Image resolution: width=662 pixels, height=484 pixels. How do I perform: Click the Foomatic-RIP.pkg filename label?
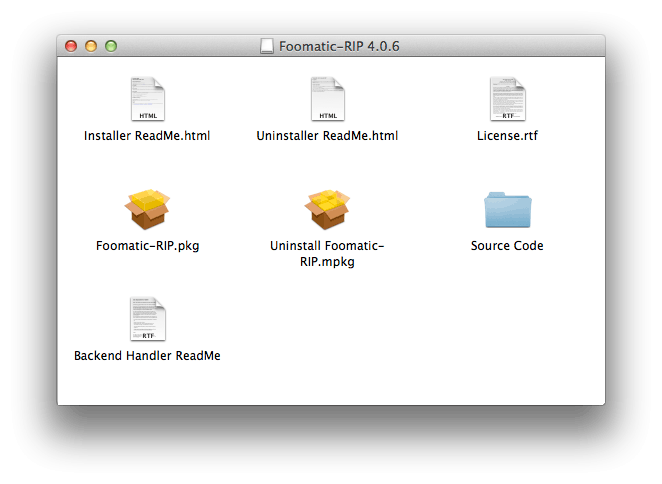click(147, 246)
